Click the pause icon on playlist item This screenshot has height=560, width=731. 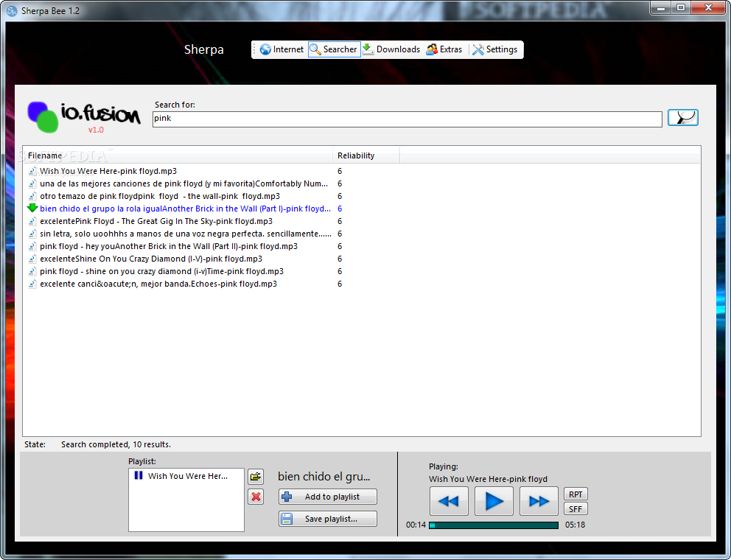pyautogui.click(x=139, y=475)
